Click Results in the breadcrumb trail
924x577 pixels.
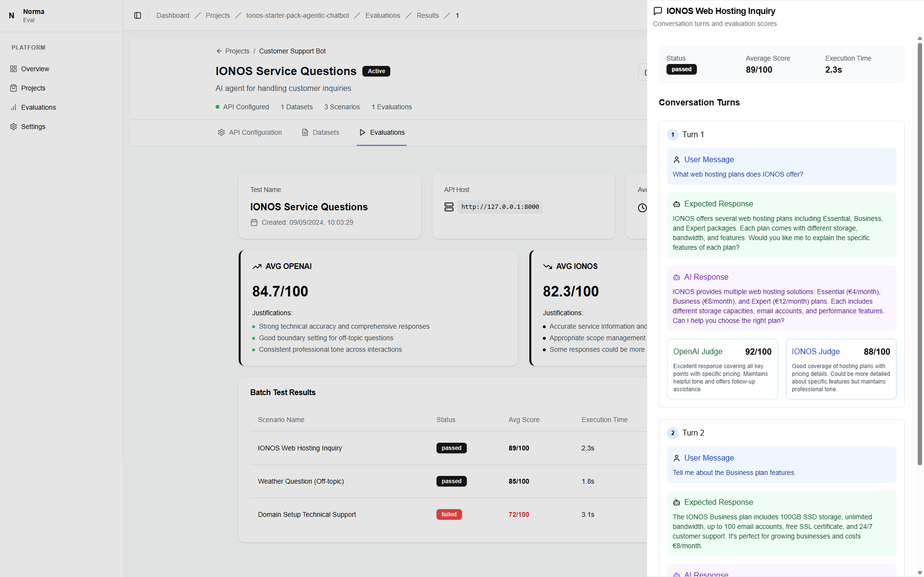[x=427, y=15]
